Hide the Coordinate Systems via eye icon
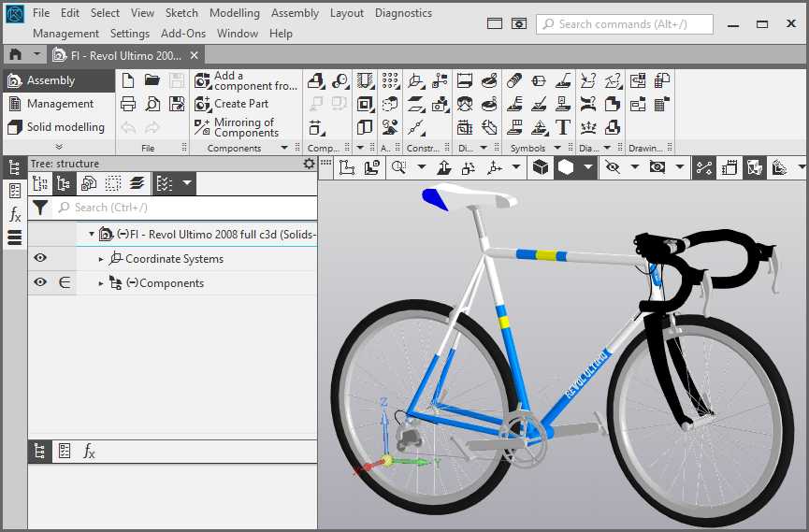Screen dimensions: 809x532 40,259
